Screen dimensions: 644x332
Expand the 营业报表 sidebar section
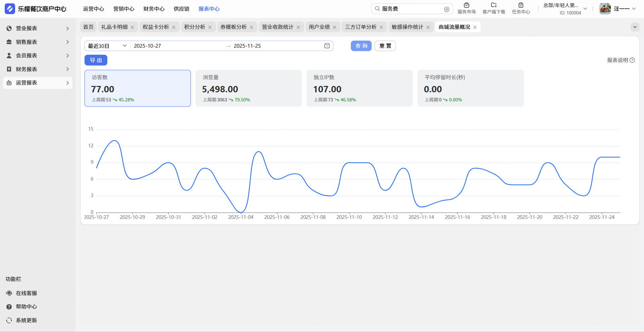click(x=38, y=29)
